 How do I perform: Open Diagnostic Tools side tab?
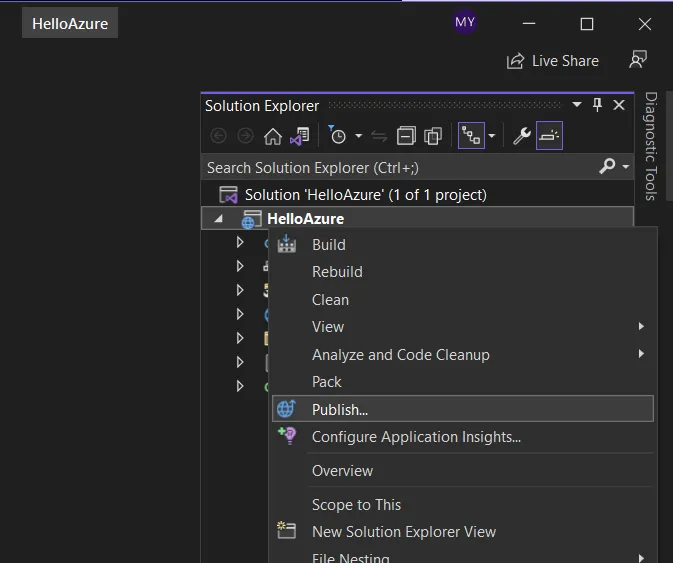click(x=651, y=146)
